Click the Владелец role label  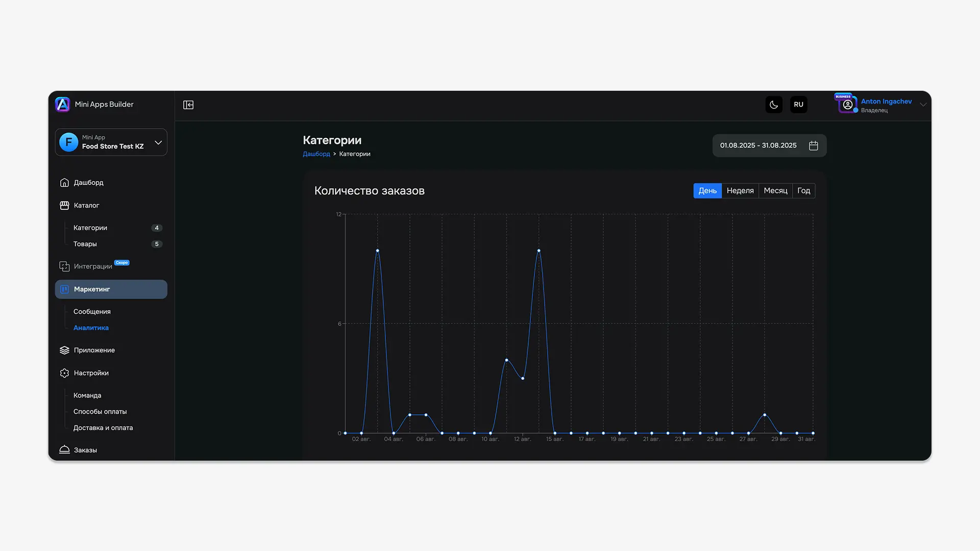(874, 110)
